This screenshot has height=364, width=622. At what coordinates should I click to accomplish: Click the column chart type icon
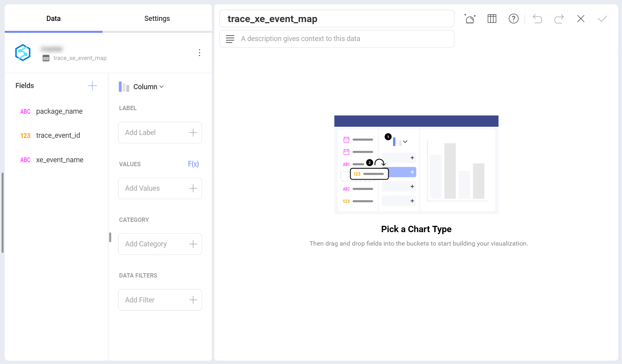tap(124, 87)
